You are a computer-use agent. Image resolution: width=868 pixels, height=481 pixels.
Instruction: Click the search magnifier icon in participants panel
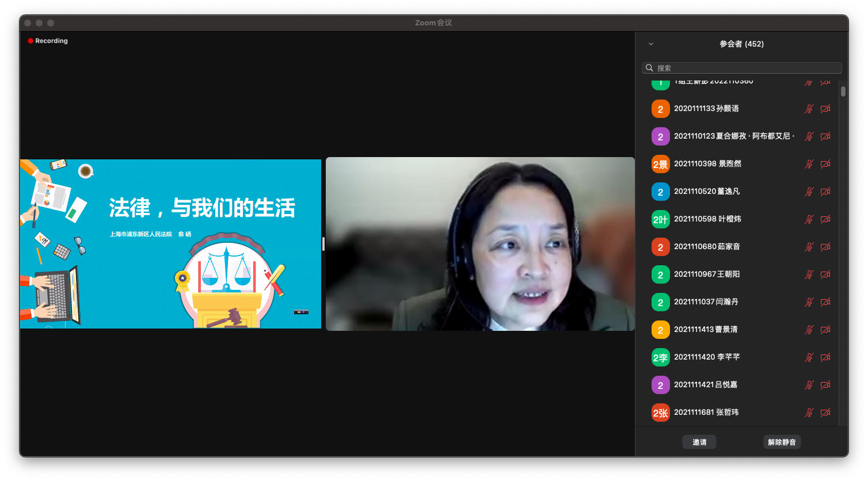tap(649, 68)
